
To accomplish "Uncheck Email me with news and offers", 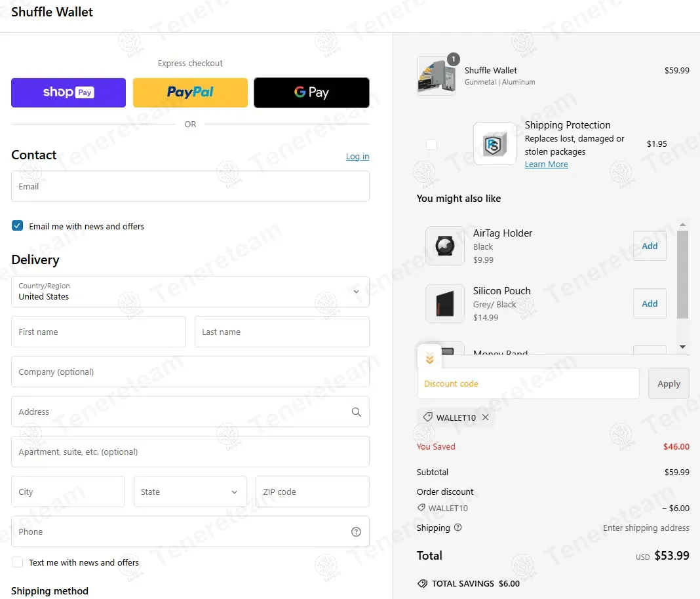I will coord(18,226).
